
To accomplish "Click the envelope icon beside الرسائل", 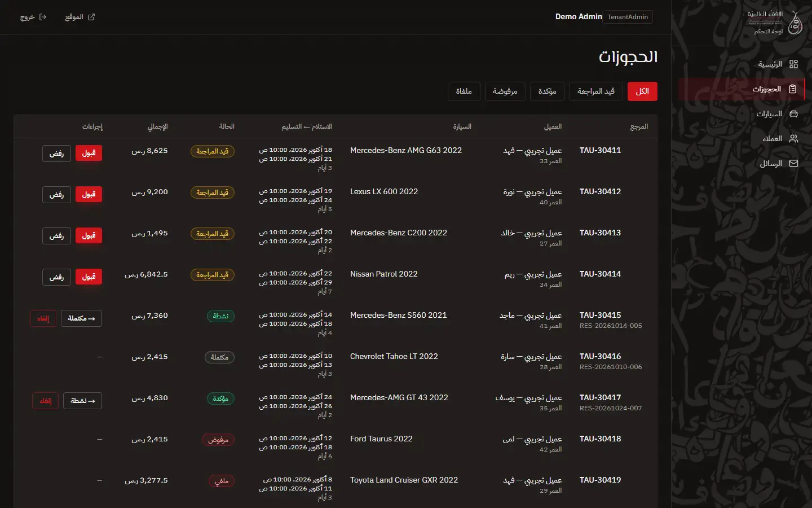I will pyautogui.click(x=793, y=164).
